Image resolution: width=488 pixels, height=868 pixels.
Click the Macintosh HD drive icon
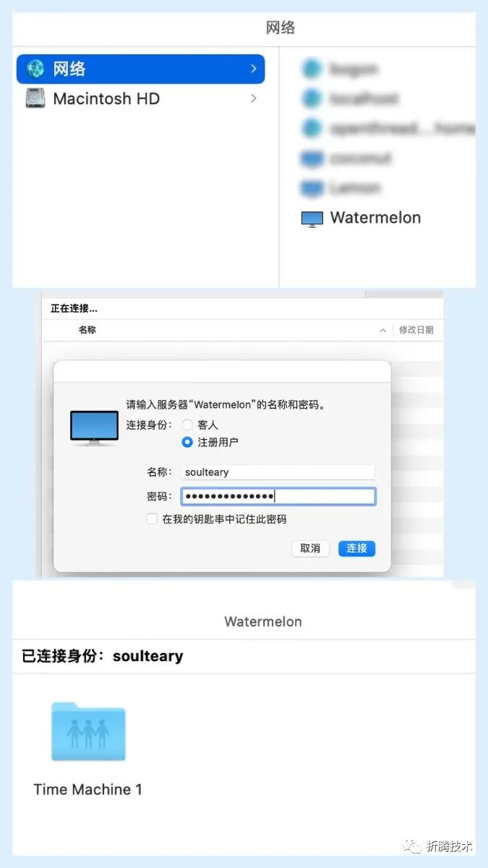35,98
